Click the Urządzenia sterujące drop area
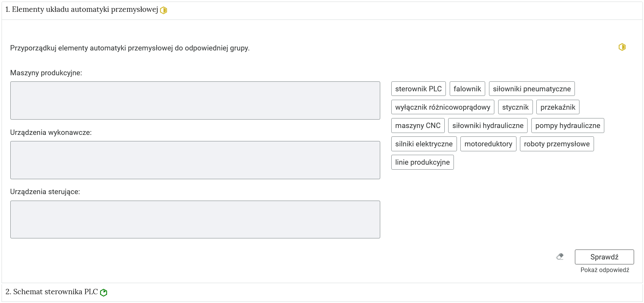The width and height of the screenshot is (644, 303). point(195,220)
